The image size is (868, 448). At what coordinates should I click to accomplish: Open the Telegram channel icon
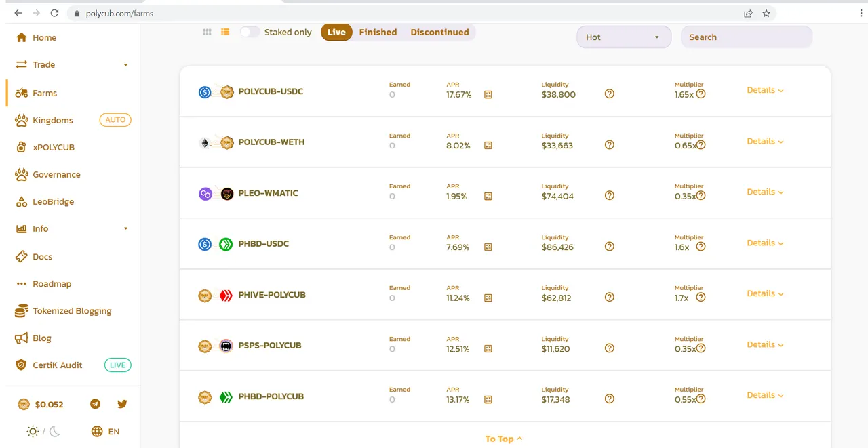(96, 404)
